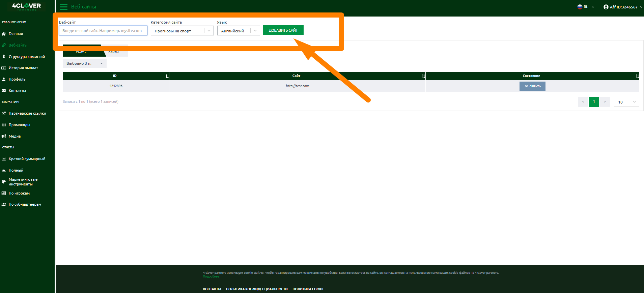Viewport: 644px width, 293px height.
Task: Open История выплат menu item
Action: (23, 68)
